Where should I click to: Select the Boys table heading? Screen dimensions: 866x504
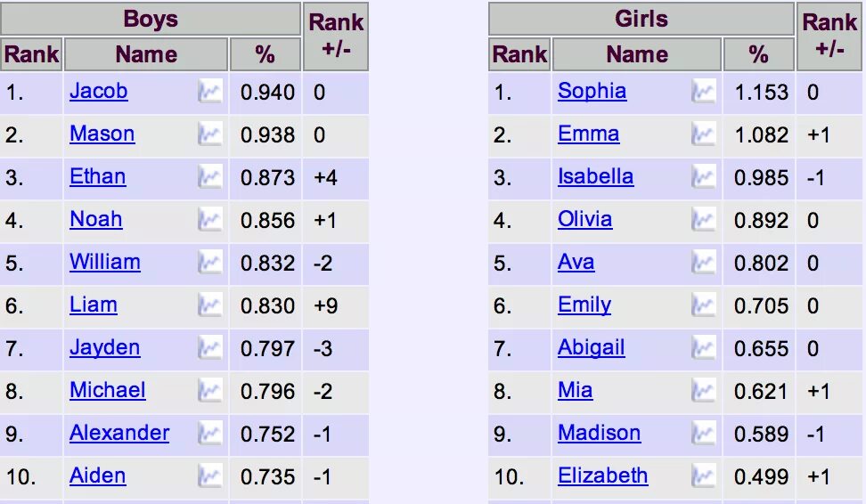pos(151,19)
